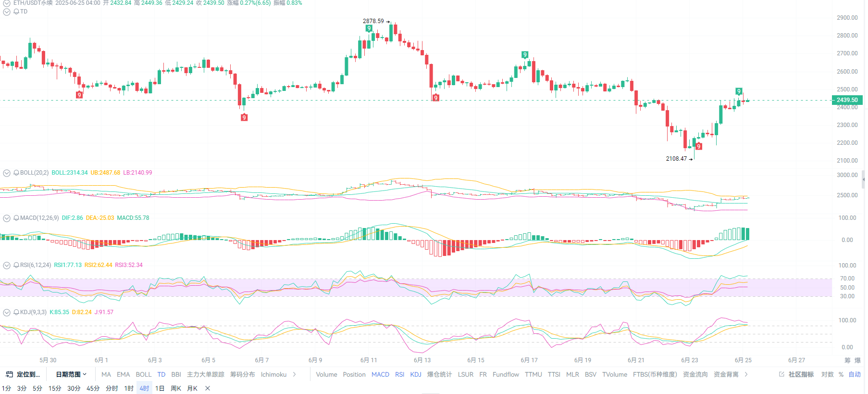868x394 pixels.
Task: Select the 1日 daily timeframe
Action: [x=160, y=388]
